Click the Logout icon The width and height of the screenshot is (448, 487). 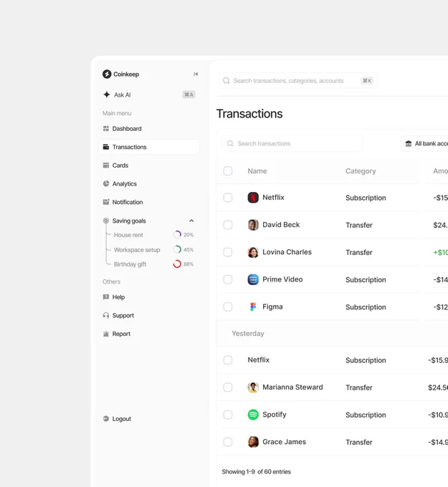[x=106, y=419]
